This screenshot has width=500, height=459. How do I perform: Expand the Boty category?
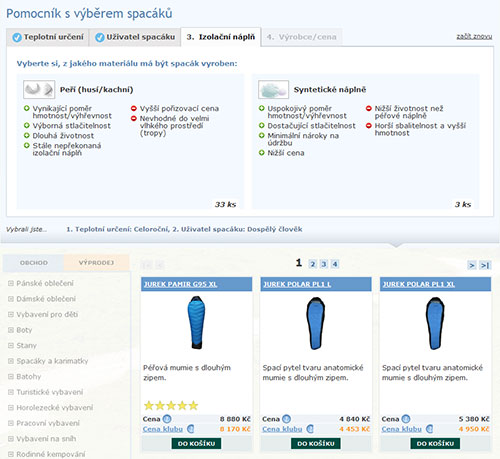tap(11, 330)
